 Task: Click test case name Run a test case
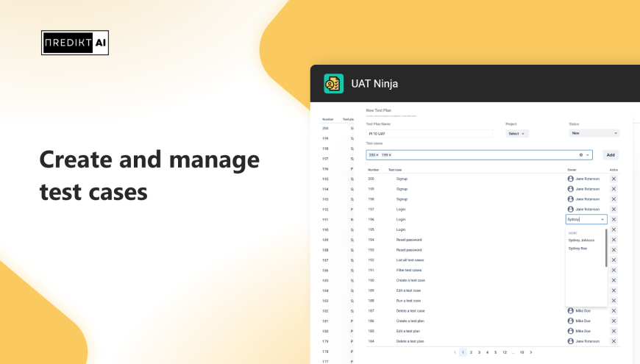coord(408,301)
